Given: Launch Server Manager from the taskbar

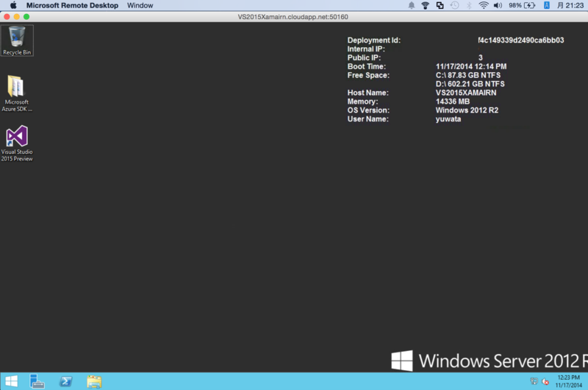Looking at the screenshot, I should click(37, 381).
